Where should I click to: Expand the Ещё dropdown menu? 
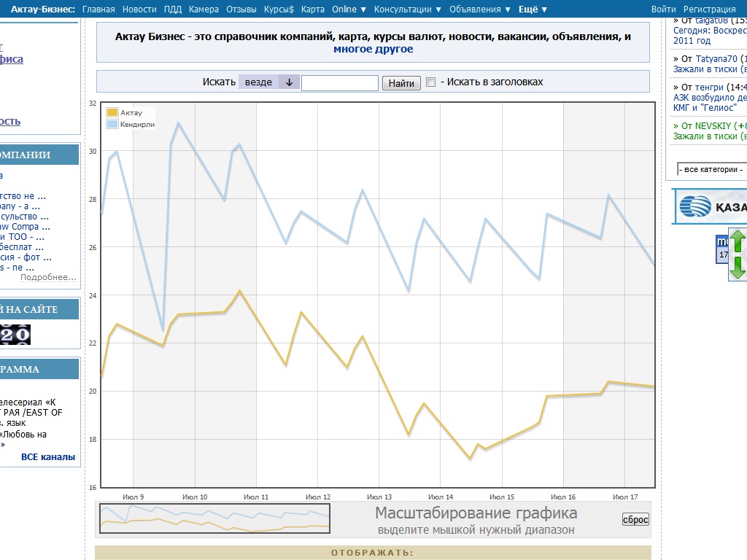(x=533, y=9)
